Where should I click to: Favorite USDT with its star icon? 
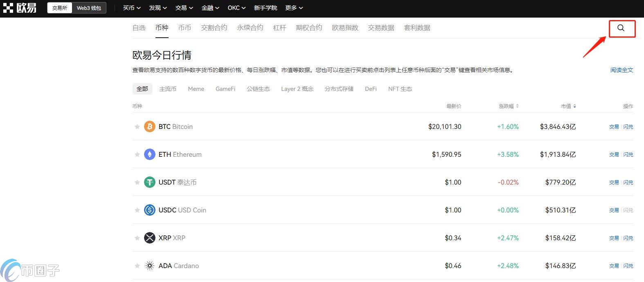point(137,182)
